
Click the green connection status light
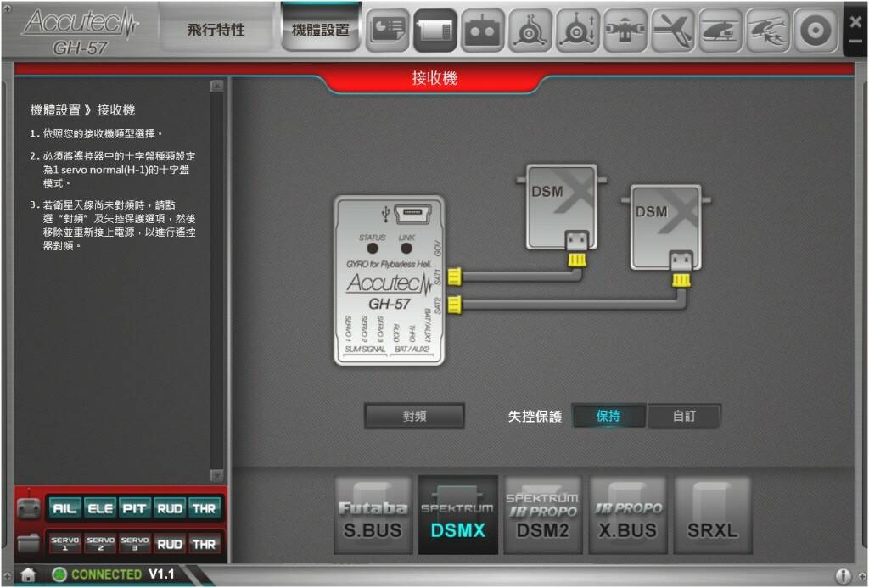(x=59, y=574)
